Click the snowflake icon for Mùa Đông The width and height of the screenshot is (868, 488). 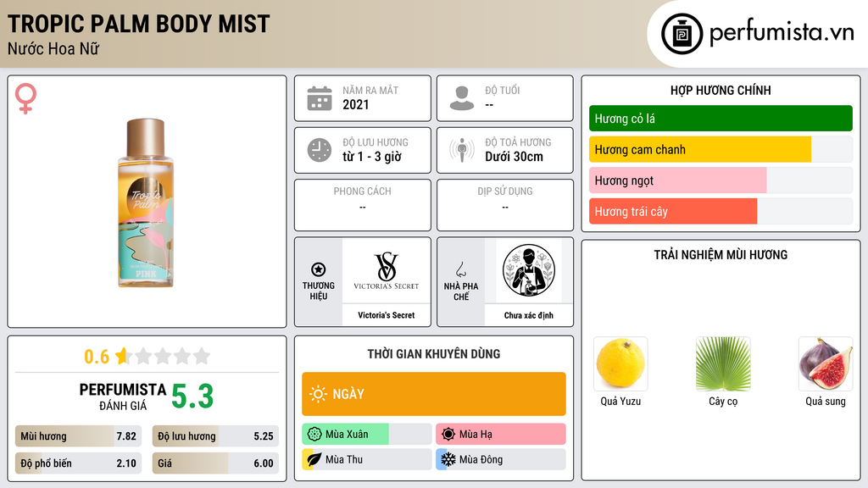(448, 459)
